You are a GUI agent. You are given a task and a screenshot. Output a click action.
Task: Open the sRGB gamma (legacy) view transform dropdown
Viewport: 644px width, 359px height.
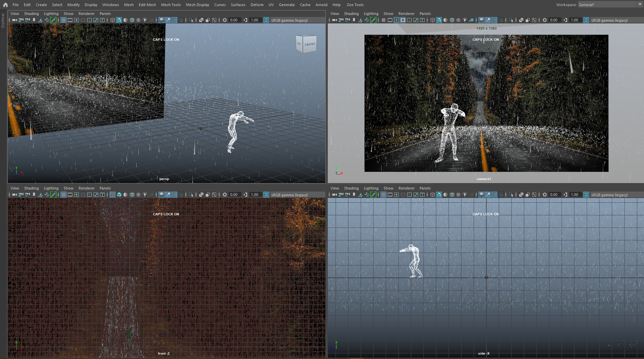coord(289,20)
